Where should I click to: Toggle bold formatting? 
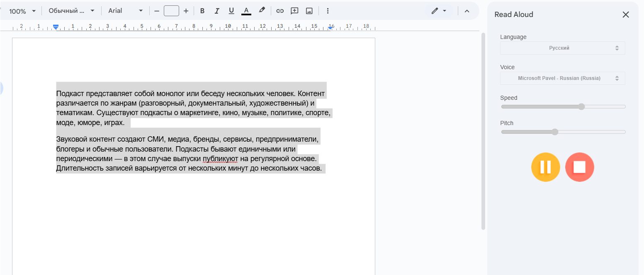click(202, 11)
